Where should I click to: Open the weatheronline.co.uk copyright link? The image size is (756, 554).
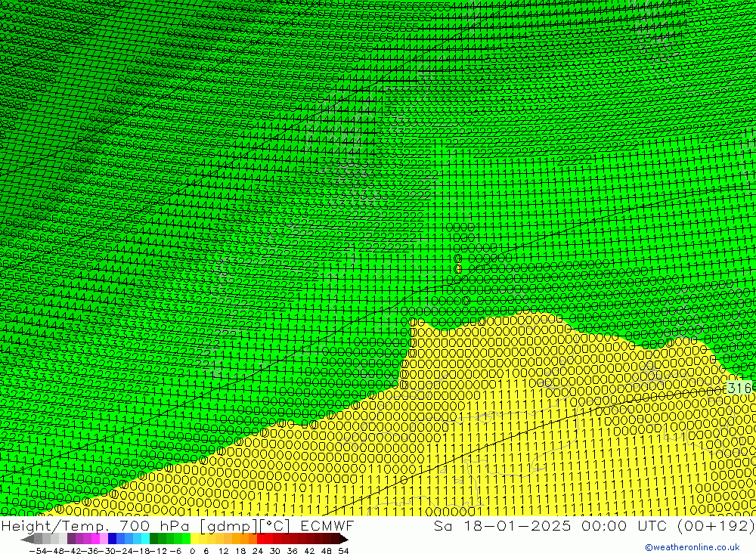coord(692,547)
